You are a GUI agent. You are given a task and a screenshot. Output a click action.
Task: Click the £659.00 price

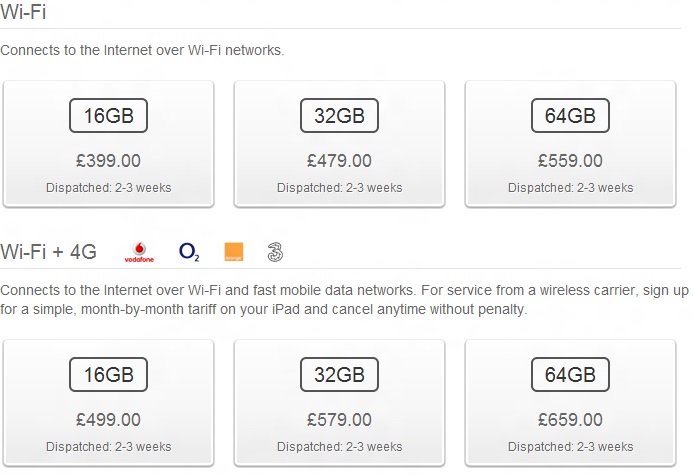[570, 419]
